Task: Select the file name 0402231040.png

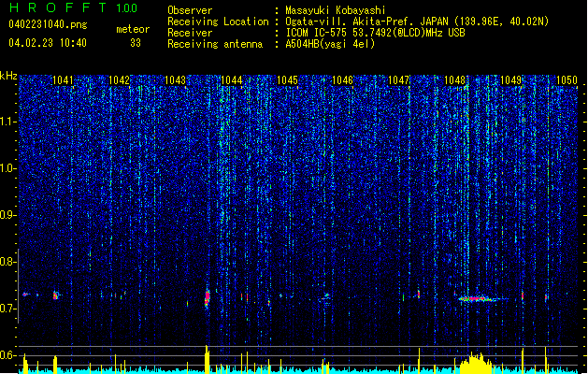Action: pyautogui.click(x=48, y=24)
